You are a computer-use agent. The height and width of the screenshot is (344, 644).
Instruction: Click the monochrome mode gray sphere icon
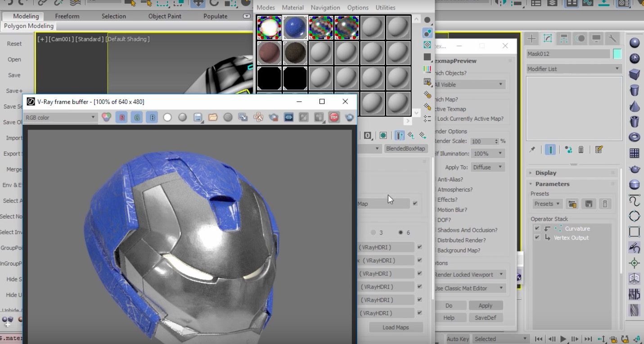pyautogui.click(x=182, y=118)
